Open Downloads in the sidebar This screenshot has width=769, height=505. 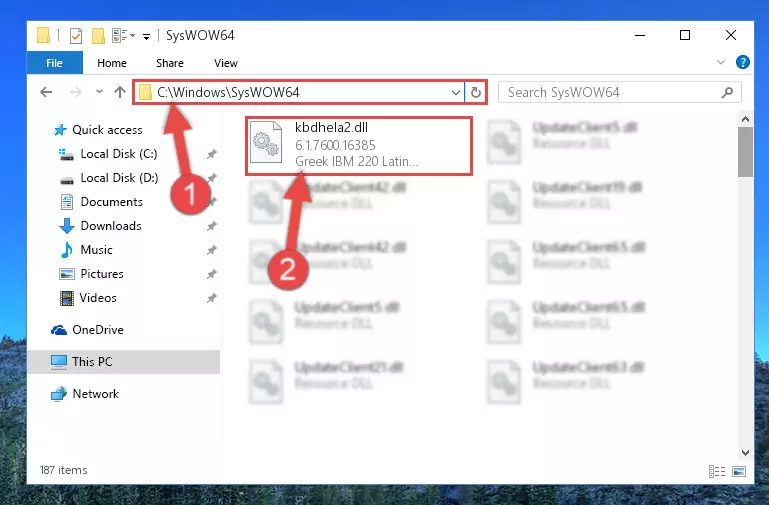coord(111,226)
